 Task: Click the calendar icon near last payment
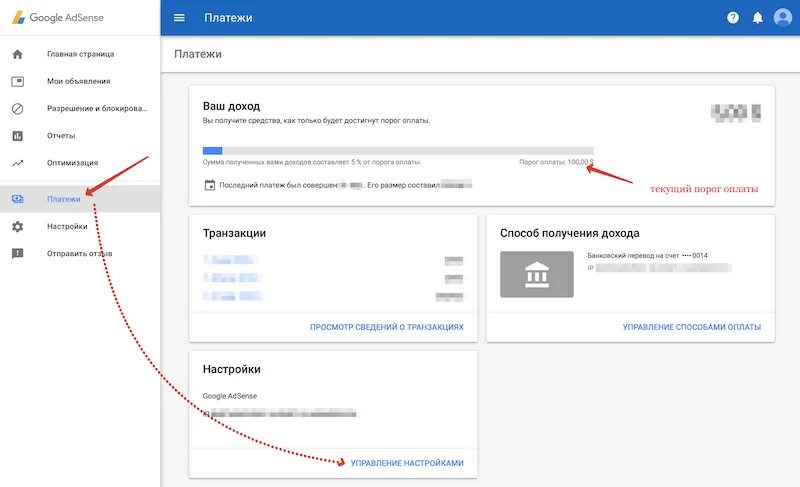click(210, 185)
